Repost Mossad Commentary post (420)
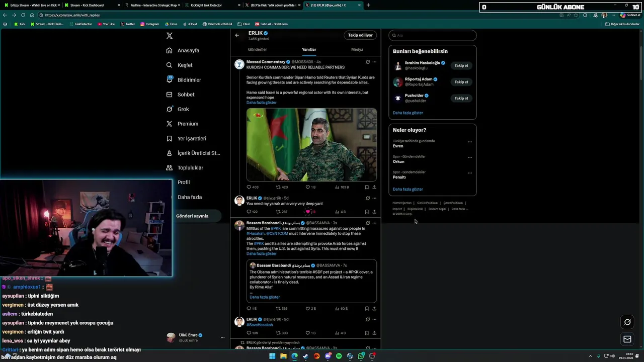644x362 pixels. click(x=282, y=187)
